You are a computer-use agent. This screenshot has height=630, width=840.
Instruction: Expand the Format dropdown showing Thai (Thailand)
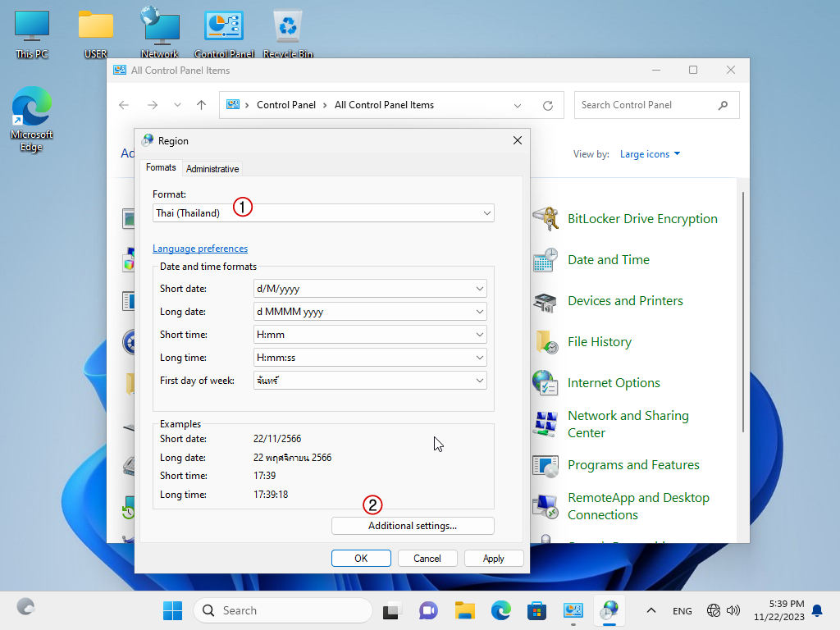click(323, 213)
